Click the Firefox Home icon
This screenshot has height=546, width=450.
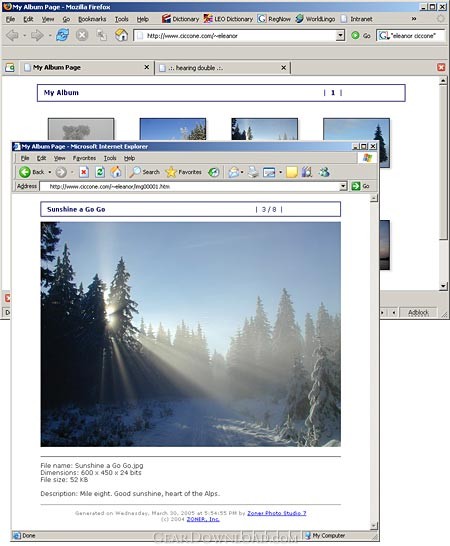[x=121, y=35]
